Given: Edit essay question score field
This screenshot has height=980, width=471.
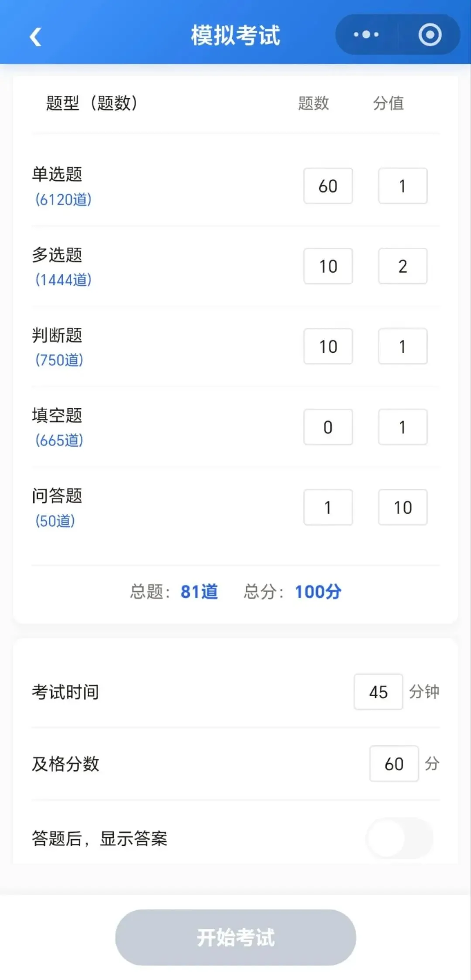Looking at the screenshot, I should [x=402, y=507].
